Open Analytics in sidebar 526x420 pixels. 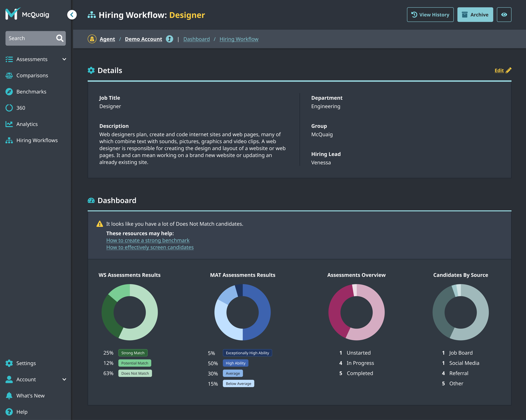[x=27, y=124]
